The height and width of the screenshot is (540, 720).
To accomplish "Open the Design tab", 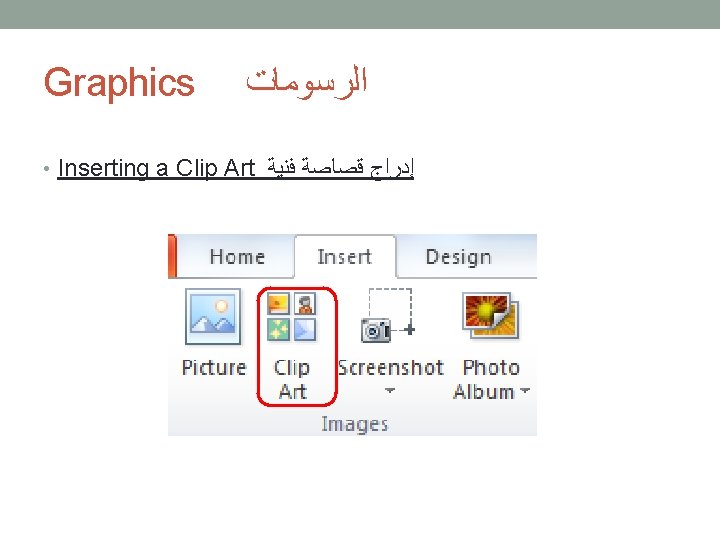I will [458, 257].
